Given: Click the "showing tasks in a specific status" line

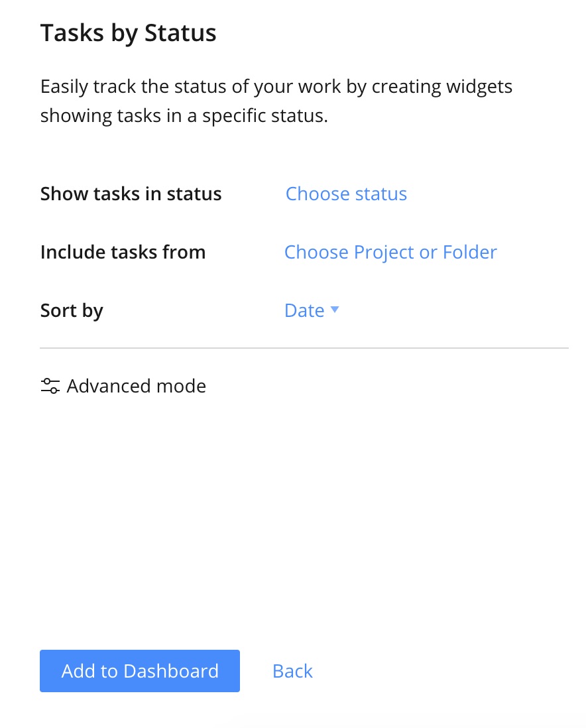Looking at the screenshot, I should point(184,115).
